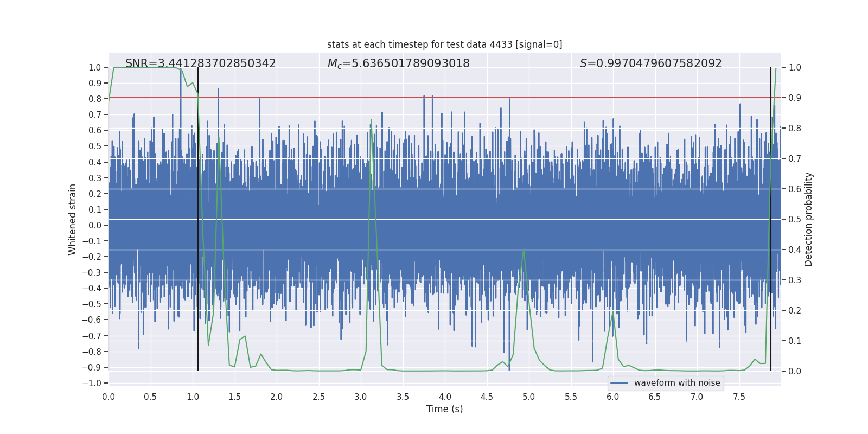
Task: Click tick 5.0 on the Time axis
Action: [x=528, y=397]
